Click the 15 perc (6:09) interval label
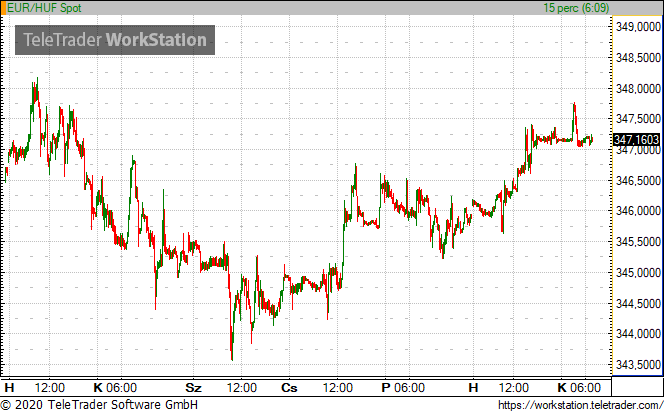The image size is (664, 413). tap(576, 8)
